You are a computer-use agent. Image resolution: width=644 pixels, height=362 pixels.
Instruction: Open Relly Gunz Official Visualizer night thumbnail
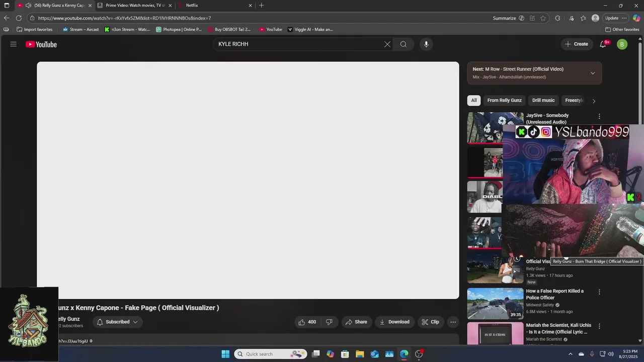pyautogui.click(x=495, y=268)
